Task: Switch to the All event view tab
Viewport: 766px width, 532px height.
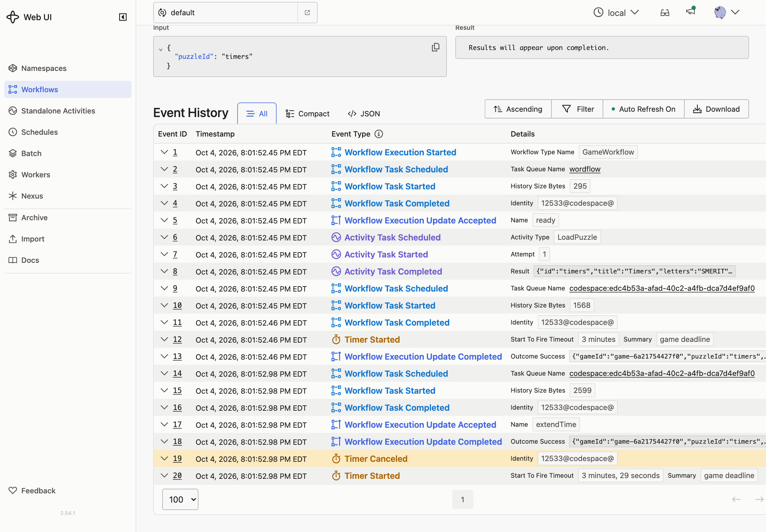Action: coord(257,113)
